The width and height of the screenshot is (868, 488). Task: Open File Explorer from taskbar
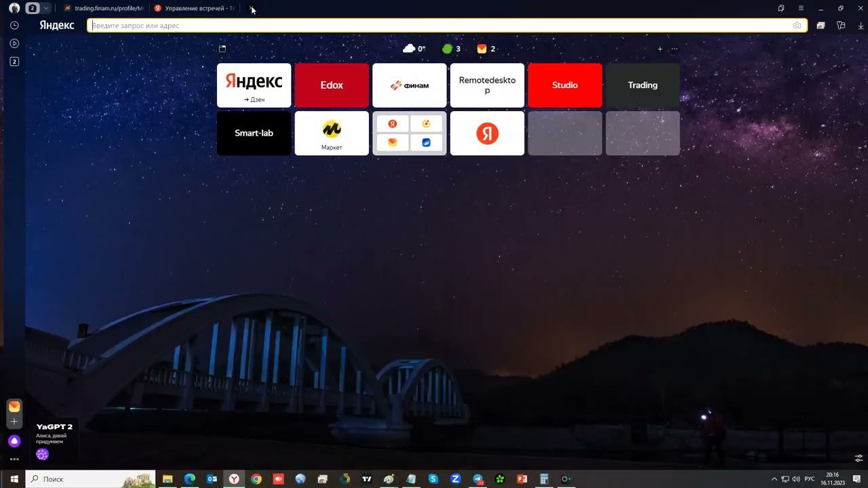tap(167, 479)
